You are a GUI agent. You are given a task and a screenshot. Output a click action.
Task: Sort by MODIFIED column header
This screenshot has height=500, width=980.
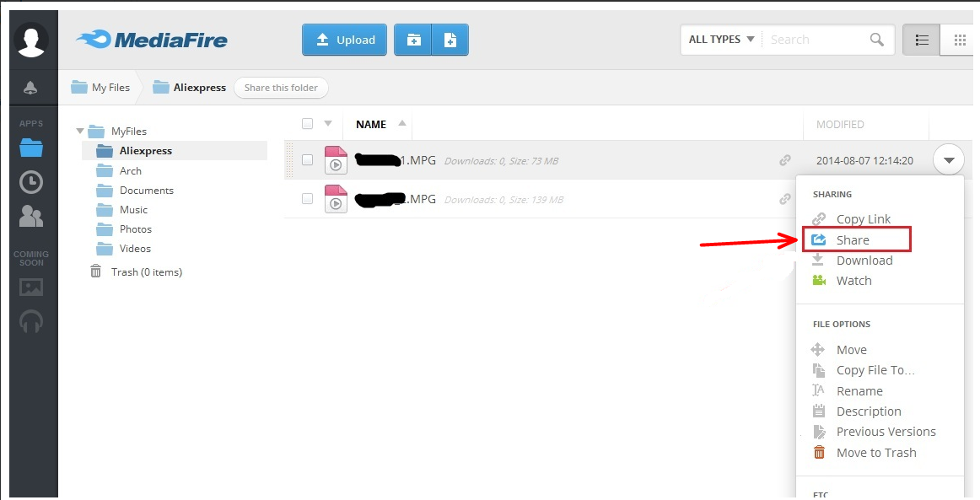(x=840, y=125)
